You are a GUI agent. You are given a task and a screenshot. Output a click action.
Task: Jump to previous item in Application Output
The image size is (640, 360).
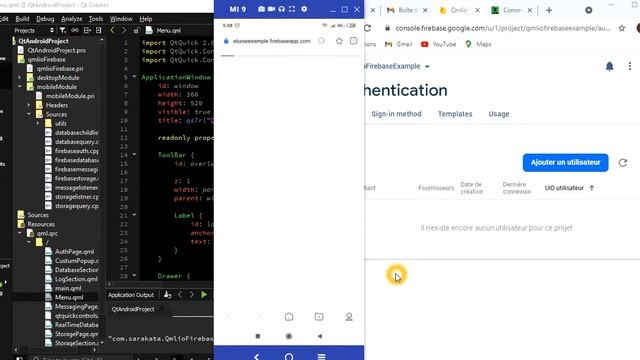tap(180, 294)
